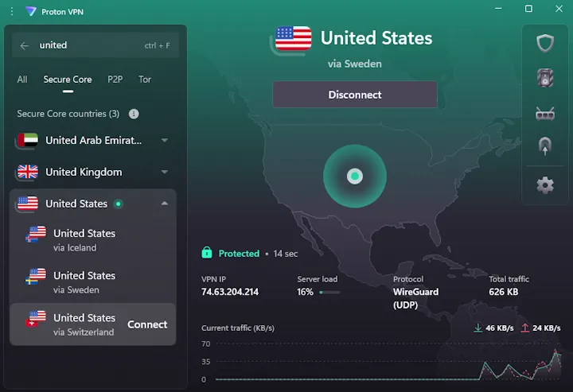
Task: Click the large United States flag header
Action: click(293, 38)
